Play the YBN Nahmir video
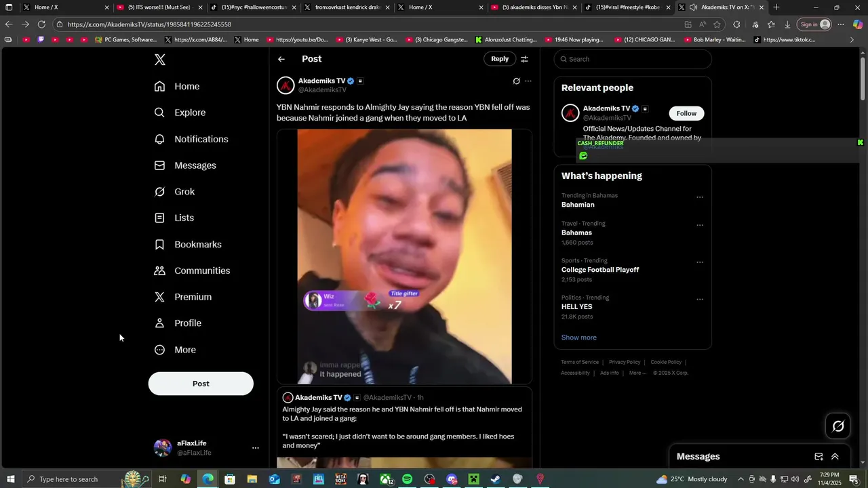Image resolution: width=868 pixels, height=488 pixels. click(x=404, y=256)
